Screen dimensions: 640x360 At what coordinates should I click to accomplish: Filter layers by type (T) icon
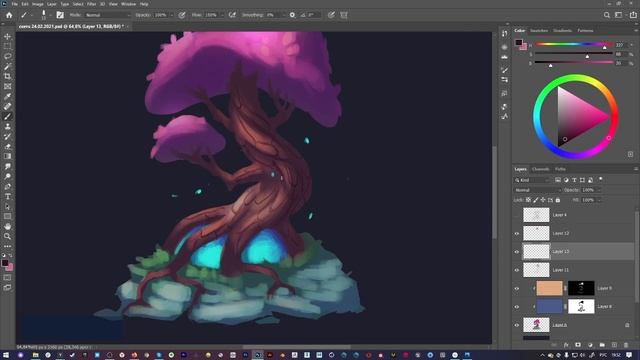pos(574,180)
